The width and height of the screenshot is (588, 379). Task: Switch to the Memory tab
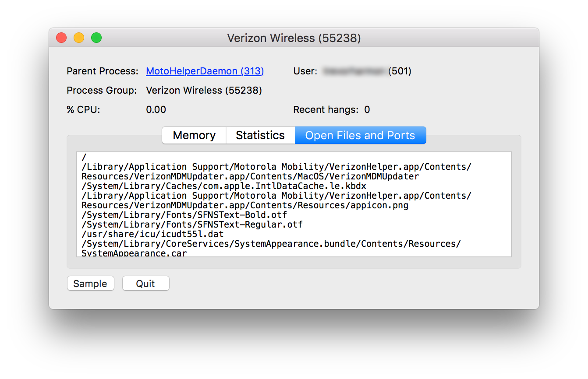194,135
